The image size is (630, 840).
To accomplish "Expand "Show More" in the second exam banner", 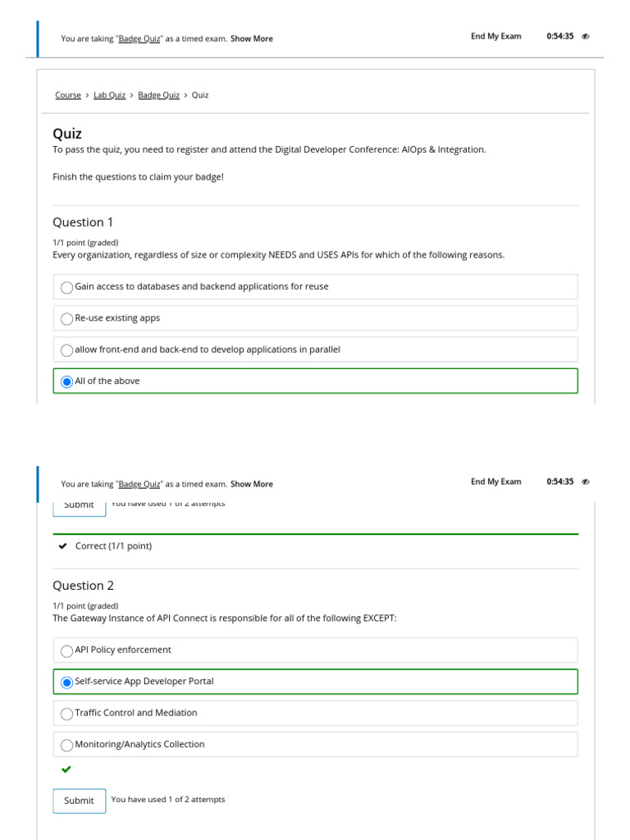I will (x=252, y=484).
